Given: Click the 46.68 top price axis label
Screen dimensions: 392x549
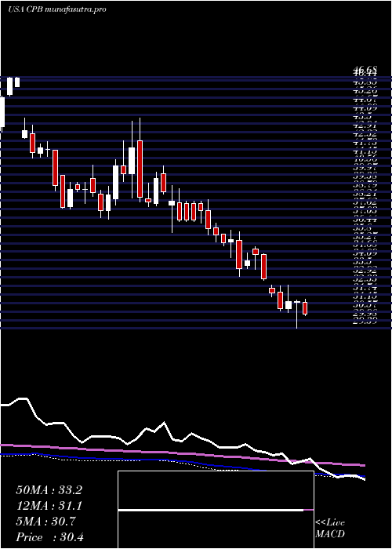Looking at the screenshot, I should (x=365, y=71).
